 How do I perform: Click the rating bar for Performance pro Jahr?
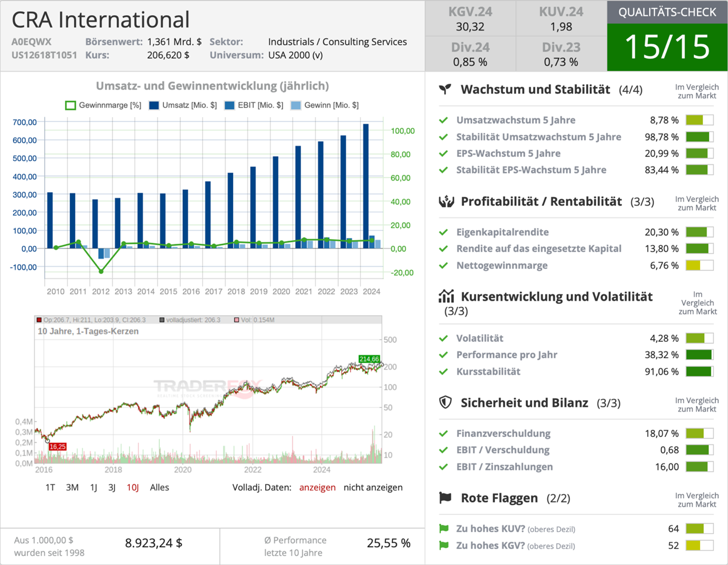pos(700,355)
